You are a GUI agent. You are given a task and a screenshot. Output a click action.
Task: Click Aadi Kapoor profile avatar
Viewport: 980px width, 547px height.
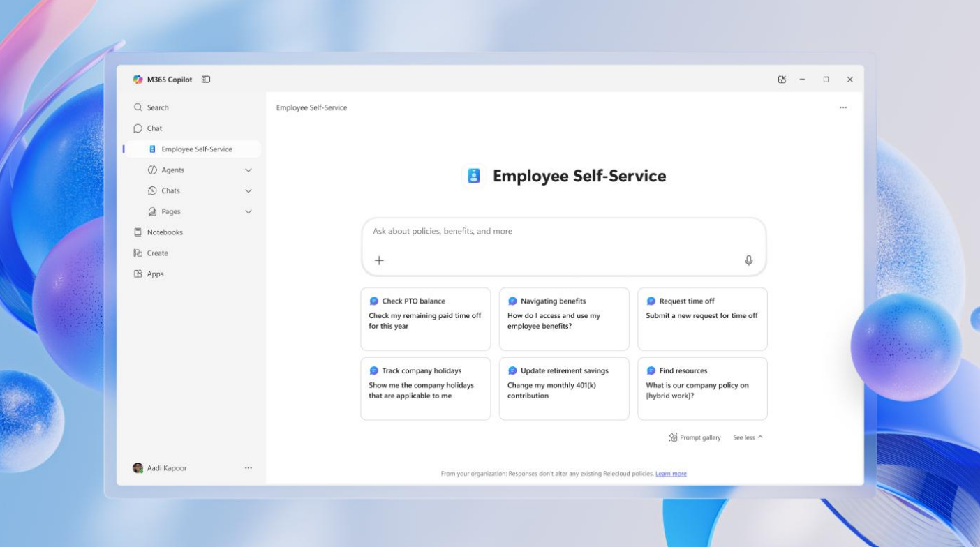click(138, 468)
